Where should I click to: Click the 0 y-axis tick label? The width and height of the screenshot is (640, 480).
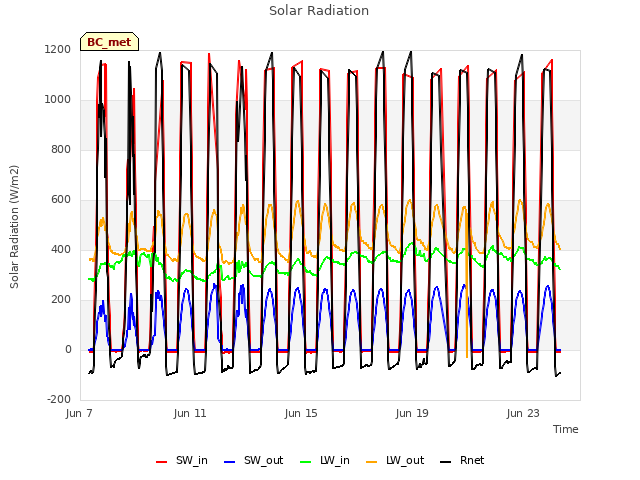click(x=68, y=349)
